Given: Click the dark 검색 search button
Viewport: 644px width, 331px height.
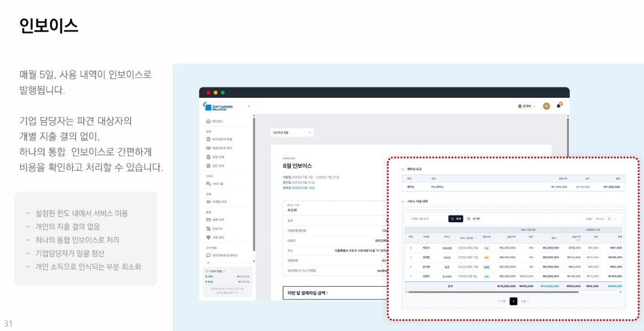Looking at the screenshot, I should [x=455, y=219].
